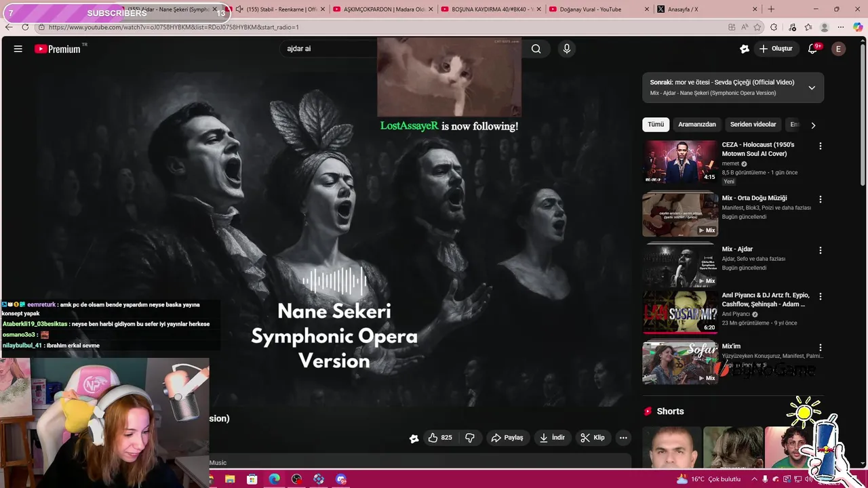The image size is (868, 488).
Task: Switch to Doğanay Vural - YouTube tab
Action: coord(599,9)
